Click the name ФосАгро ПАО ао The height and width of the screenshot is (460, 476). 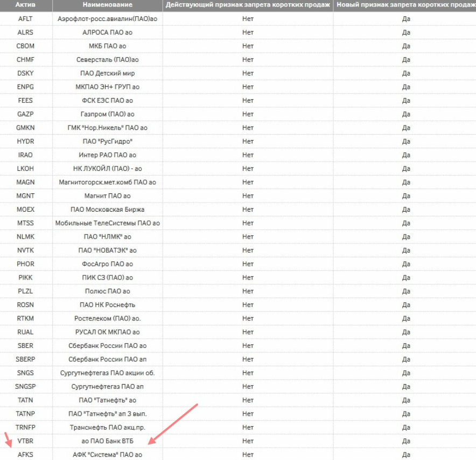point(108,264)
